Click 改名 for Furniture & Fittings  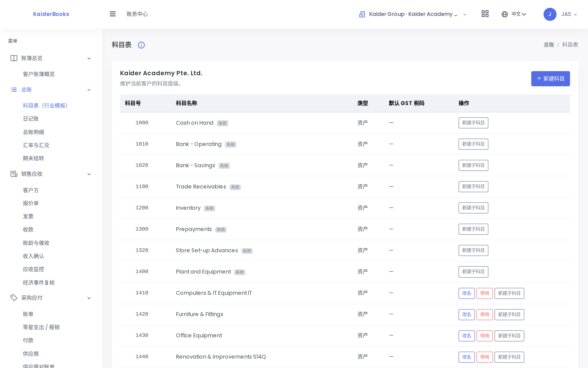click(x=467, y=314)
